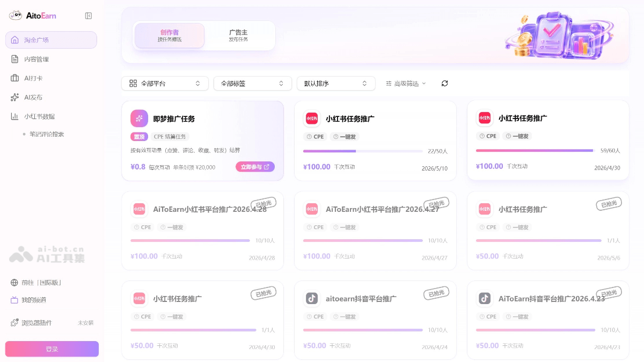
Task: Click date 2026/5/10 on card
Action: tap(435, 168)
